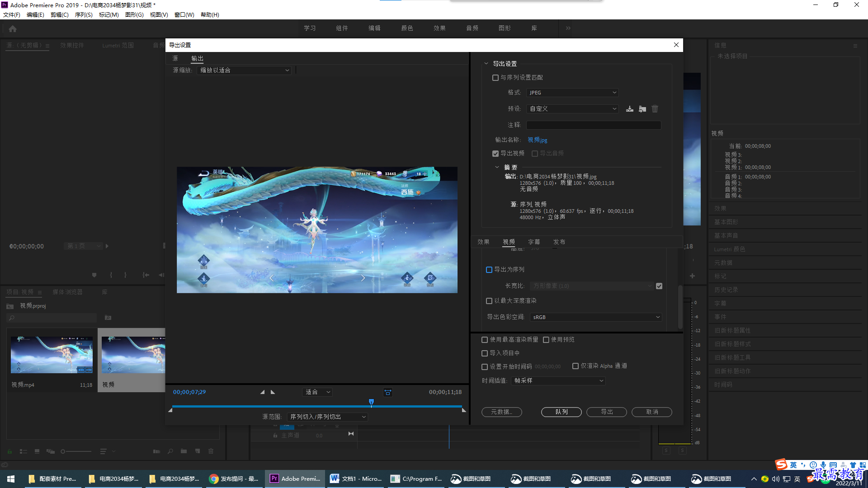Enable 使用预览 checkbox
This screenshot has width=868, height=488.
pyautogui.click(x=546, y=340)
